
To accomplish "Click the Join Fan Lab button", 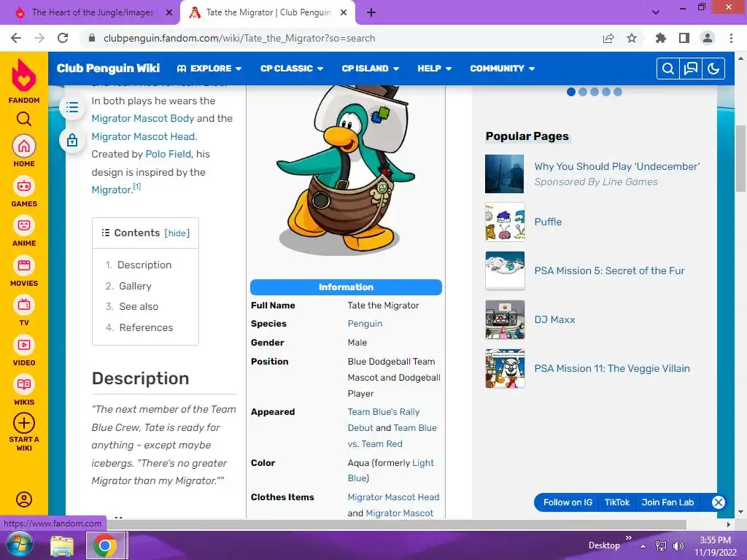I will point(667,502).
